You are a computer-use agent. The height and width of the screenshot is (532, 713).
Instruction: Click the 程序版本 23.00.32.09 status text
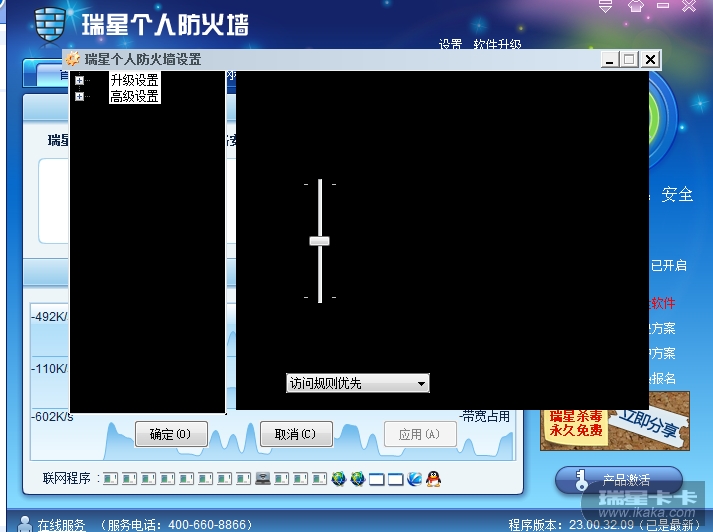tap(603, 525)
